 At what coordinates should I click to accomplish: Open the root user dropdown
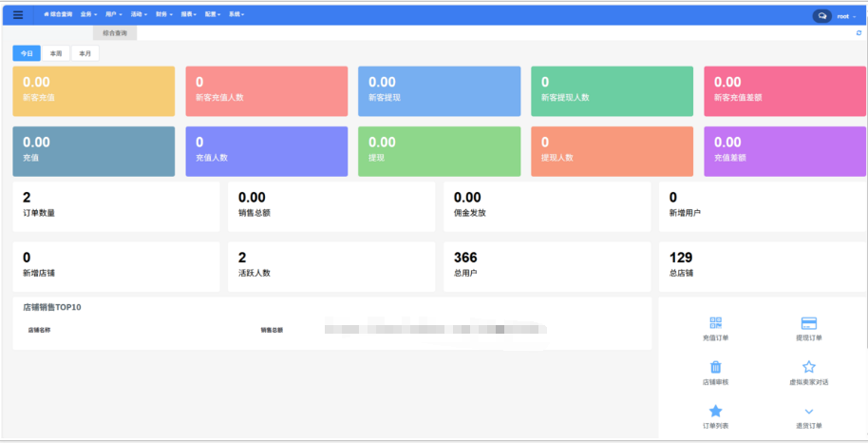[845, 15]
